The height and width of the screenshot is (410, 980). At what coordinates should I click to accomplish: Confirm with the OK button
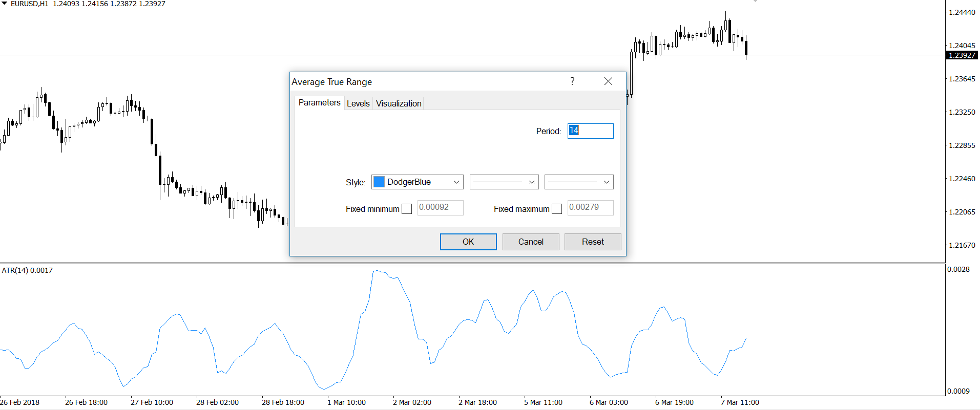tap(468, 242)
